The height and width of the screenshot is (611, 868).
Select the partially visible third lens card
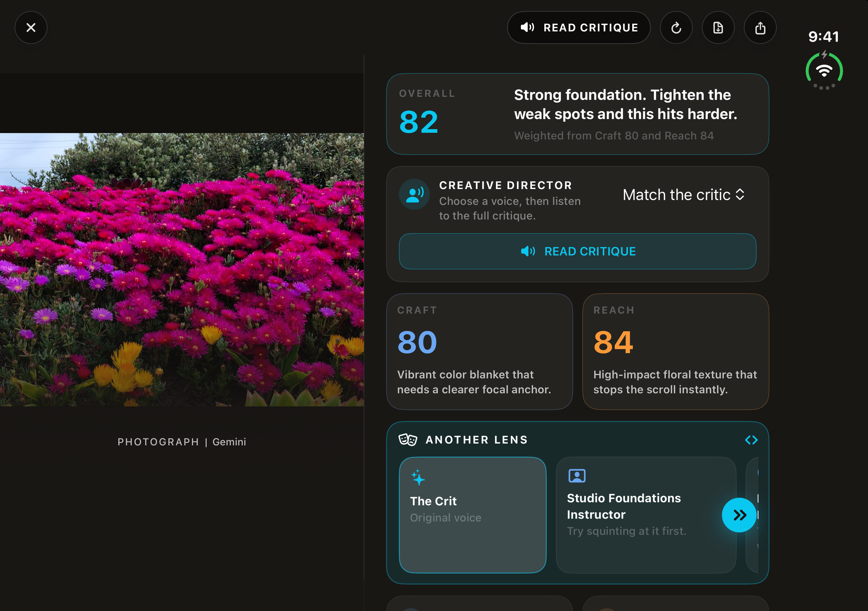tap(752, 515)
